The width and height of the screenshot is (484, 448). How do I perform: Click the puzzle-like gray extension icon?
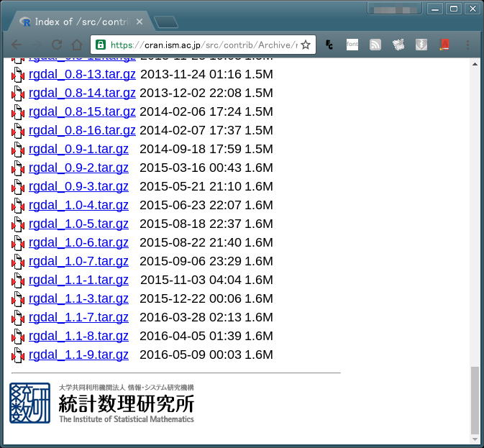coord(398,45)
